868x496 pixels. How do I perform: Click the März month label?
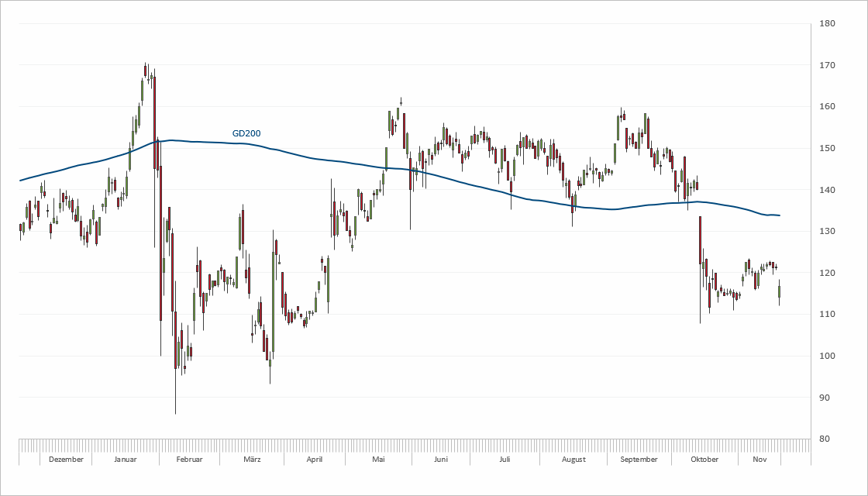[252, 460]
